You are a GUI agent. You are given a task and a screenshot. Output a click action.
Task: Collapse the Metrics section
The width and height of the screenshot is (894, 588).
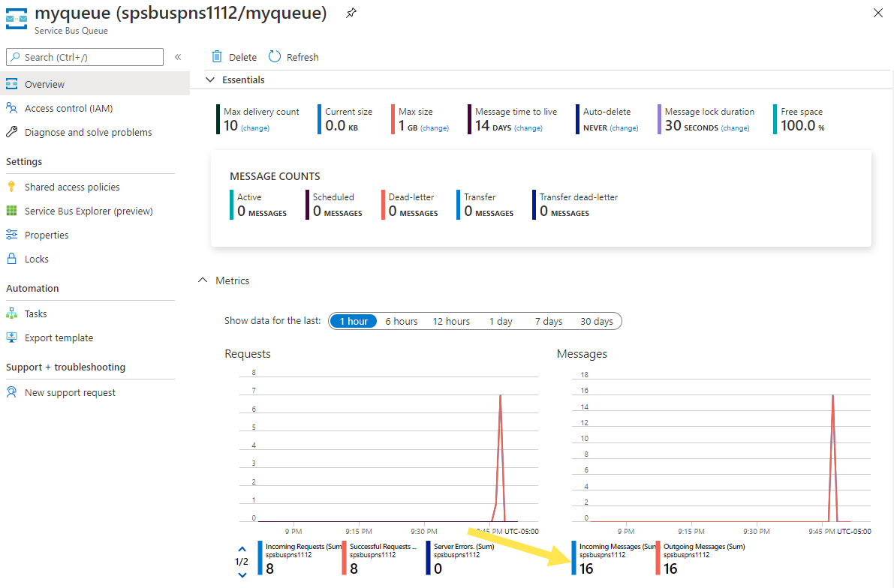203,280
